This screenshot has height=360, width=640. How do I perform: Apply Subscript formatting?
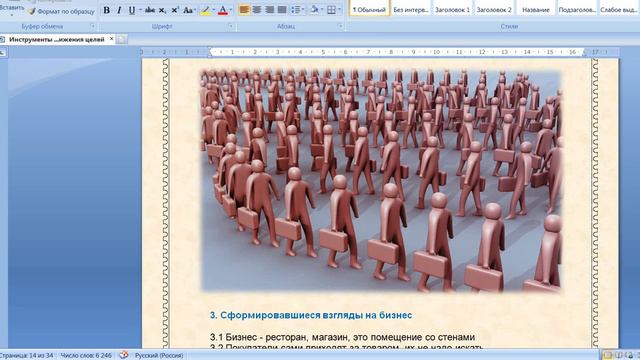pos(162,10)
